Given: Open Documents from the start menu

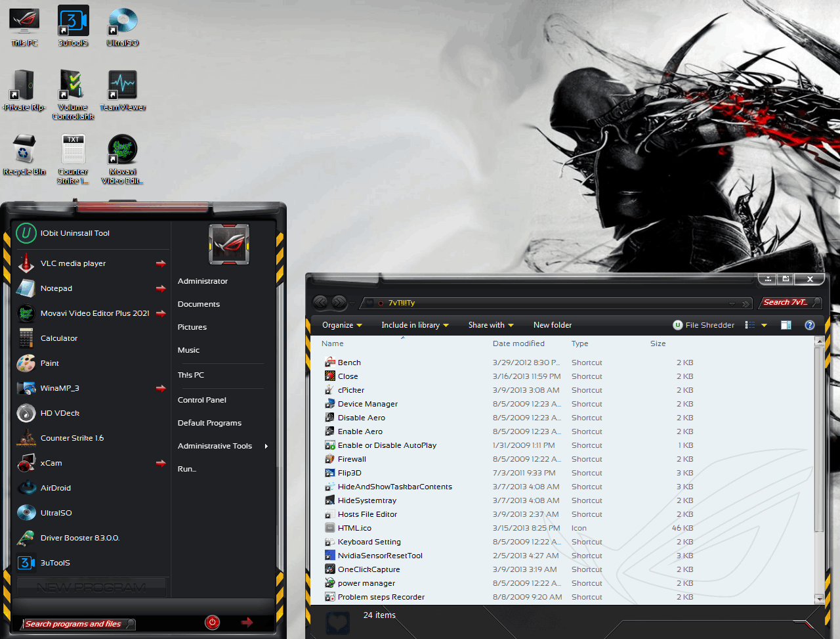Looking at the screenshot, I should coord(199,304).
